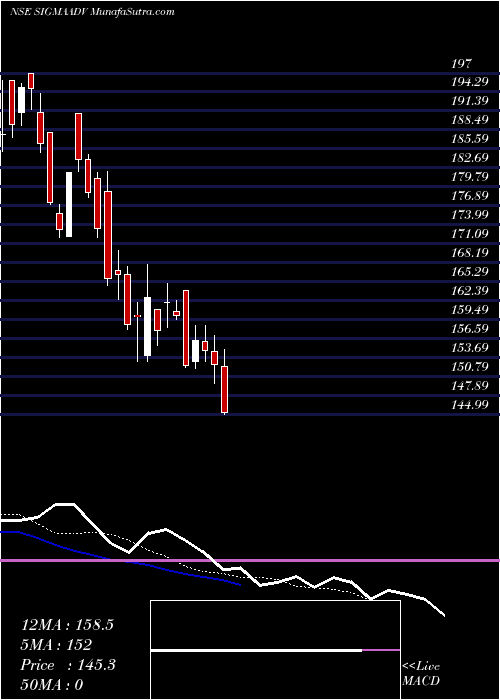Click the 5MA : 152 readout
500x700 pixels.
pos(56,645)
